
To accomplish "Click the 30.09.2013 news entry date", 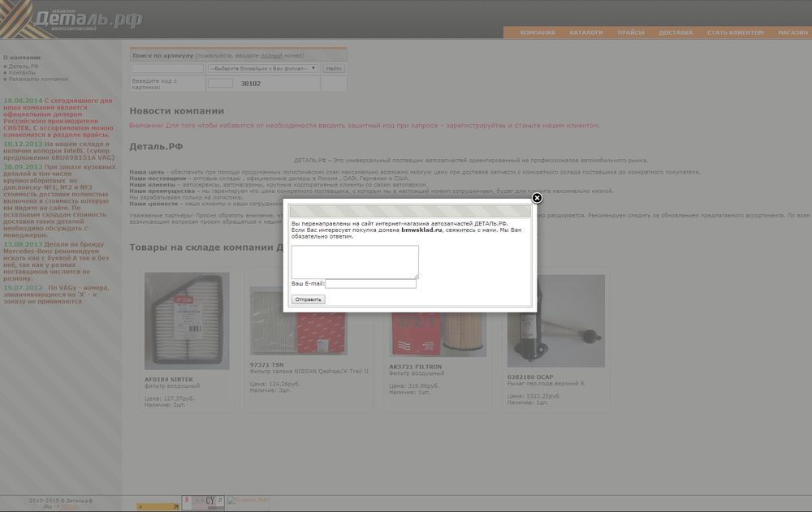I will pos(23,167).
